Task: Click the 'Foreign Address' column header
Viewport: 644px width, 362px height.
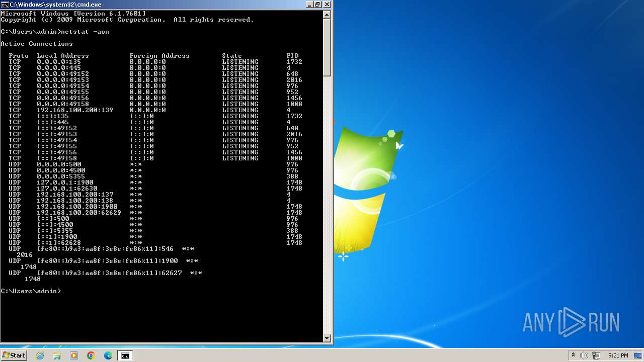Action: [159, 56]
